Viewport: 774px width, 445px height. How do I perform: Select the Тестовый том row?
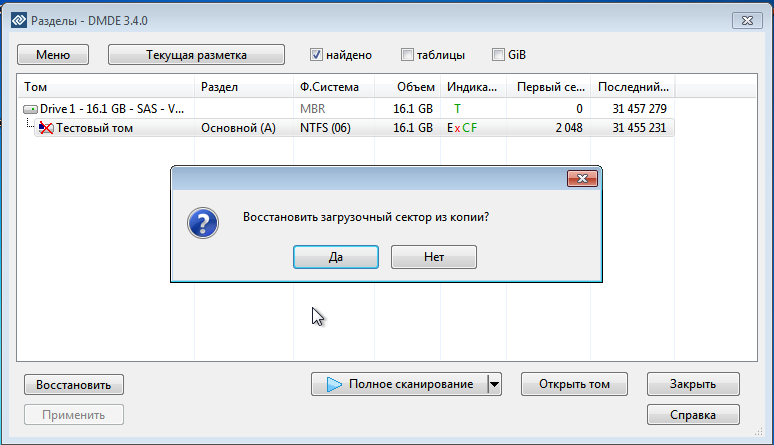coord(95,128)
